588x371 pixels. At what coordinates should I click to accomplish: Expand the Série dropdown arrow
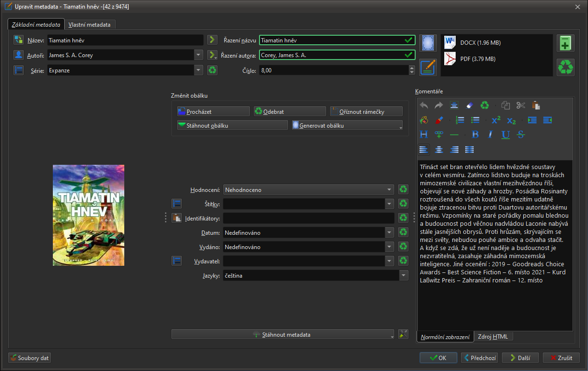(x=199, y=70)
